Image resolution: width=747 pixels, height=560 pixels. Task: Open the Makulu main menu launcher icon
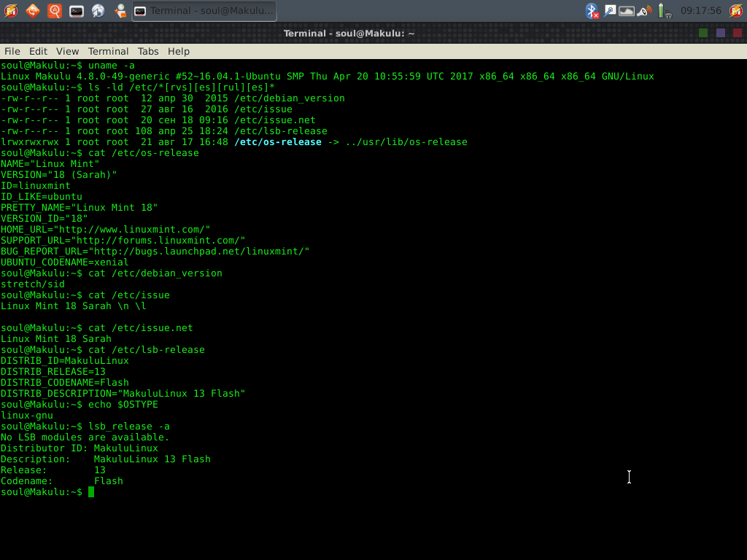click(x=10, y=10)
